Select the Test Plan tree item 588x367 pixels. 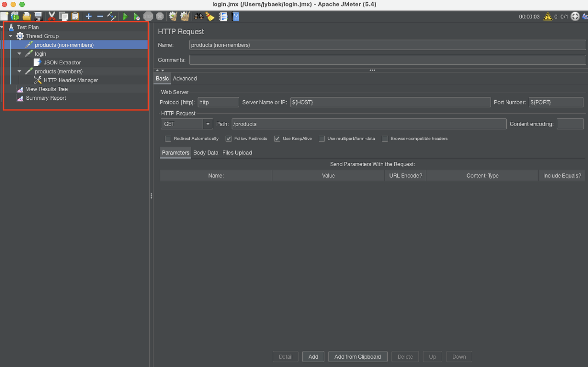[28, 27]
